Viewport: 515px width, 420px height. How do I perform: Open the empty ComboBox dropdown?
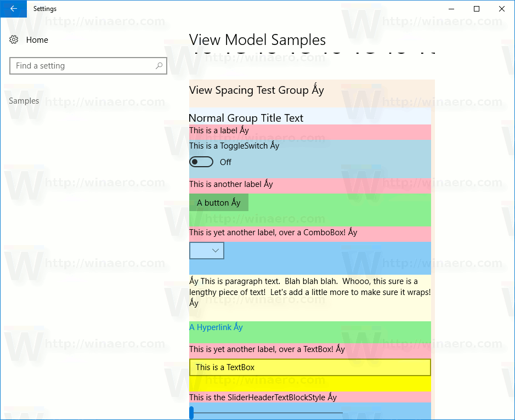click(207, 251)
